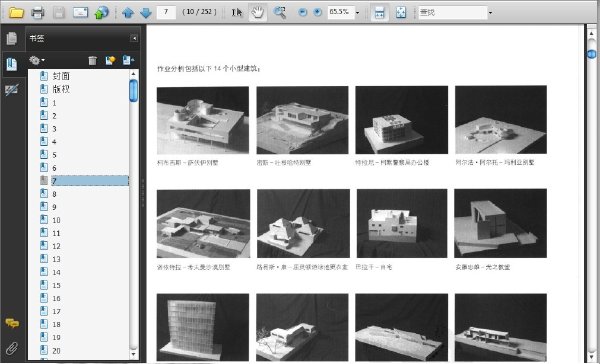Activate the Hand pan tool
This screenshot has width=600, height=364.
pyautogui.click(x=258, y=13)
